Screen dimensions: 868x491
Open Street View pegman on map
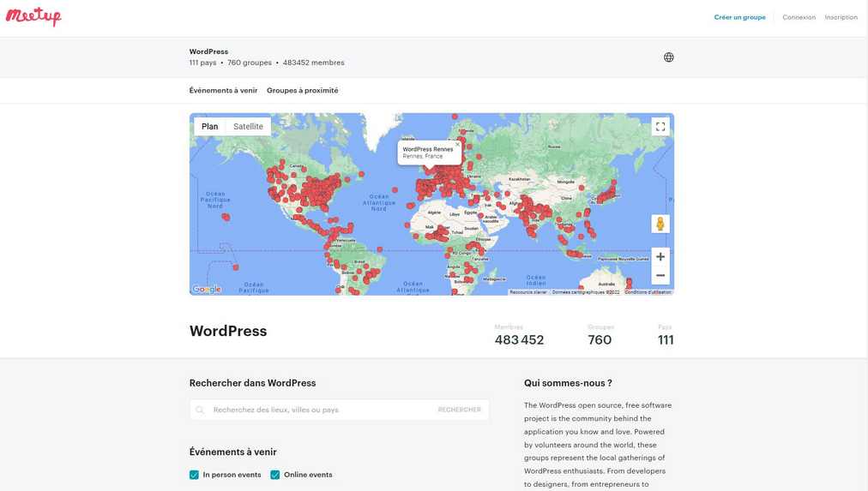[x=660, y=224]
